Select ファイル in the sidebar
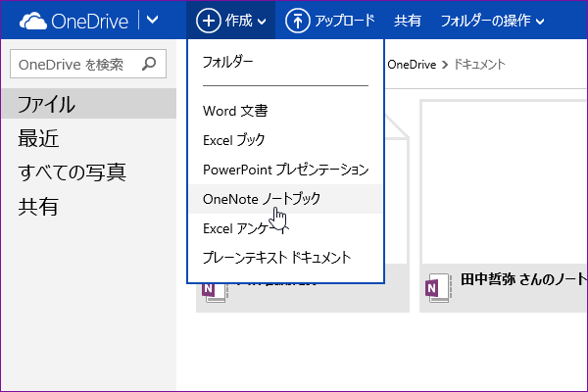The height and width of the screenshot is (392, 588). coord(88,104)
